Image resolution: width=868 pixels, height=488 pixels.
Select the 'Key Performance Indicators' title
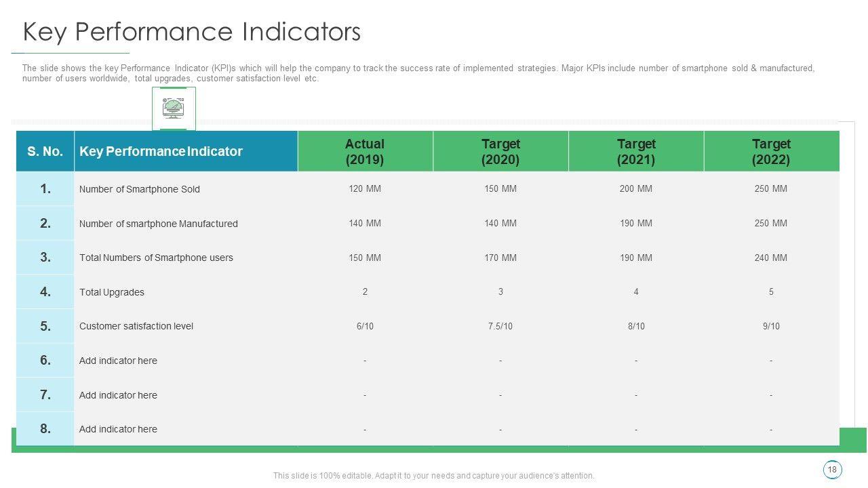point(192,32)
